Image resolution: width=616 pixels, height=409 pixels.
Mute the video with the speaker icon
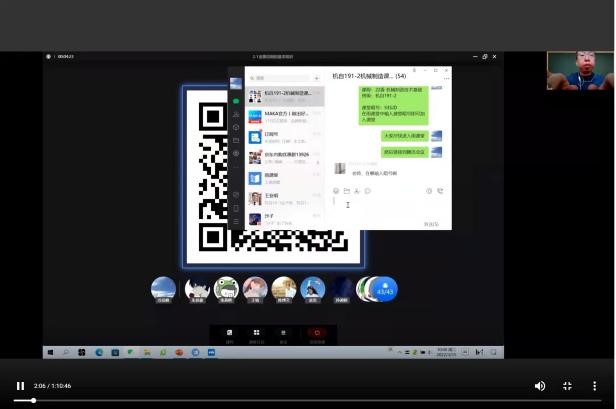[x=540, y=386]
